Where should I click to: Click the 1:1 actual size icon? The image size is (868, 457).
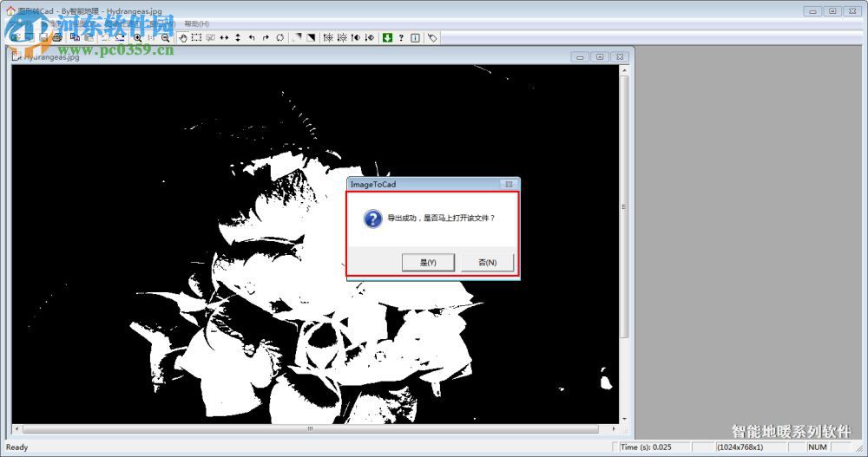[150, 37]
